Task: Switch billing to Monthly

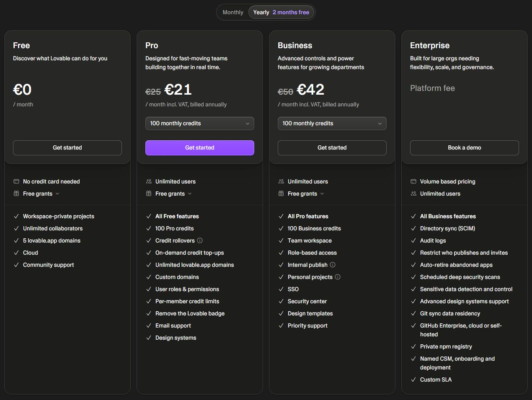Action: pyautogui.click(x=233, y=12)
